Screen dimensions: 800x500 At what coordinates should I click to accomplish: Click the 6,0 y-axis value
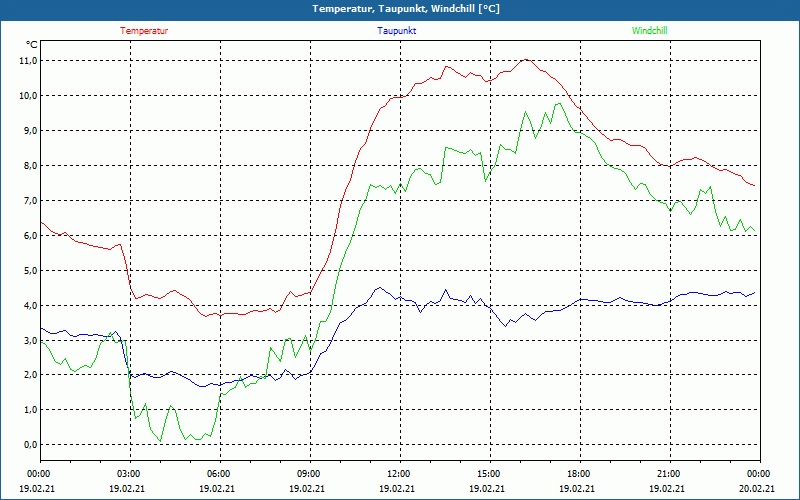pos(30,236)
